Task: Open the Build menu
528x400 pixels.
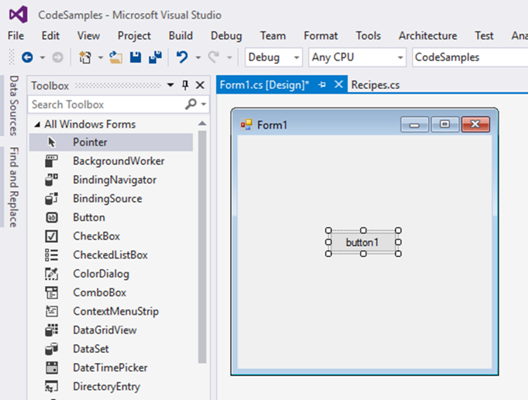Action: (x=180, y=36)
